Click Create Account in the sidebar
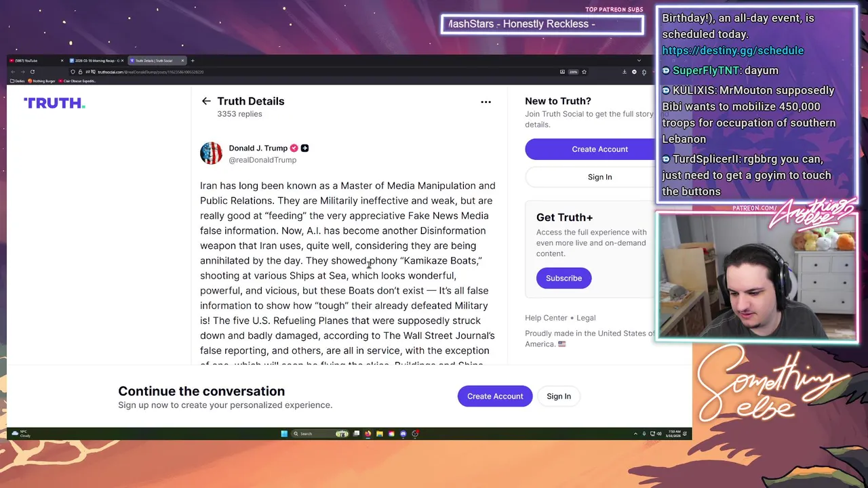This screenshot has height=488, width=868. tap(590, 149)
